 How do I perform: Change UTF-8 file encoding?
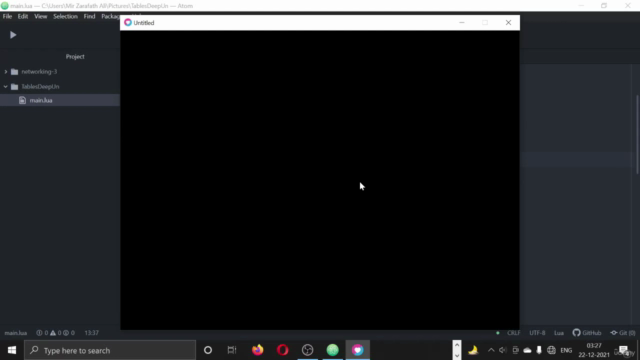coord(537,333)
